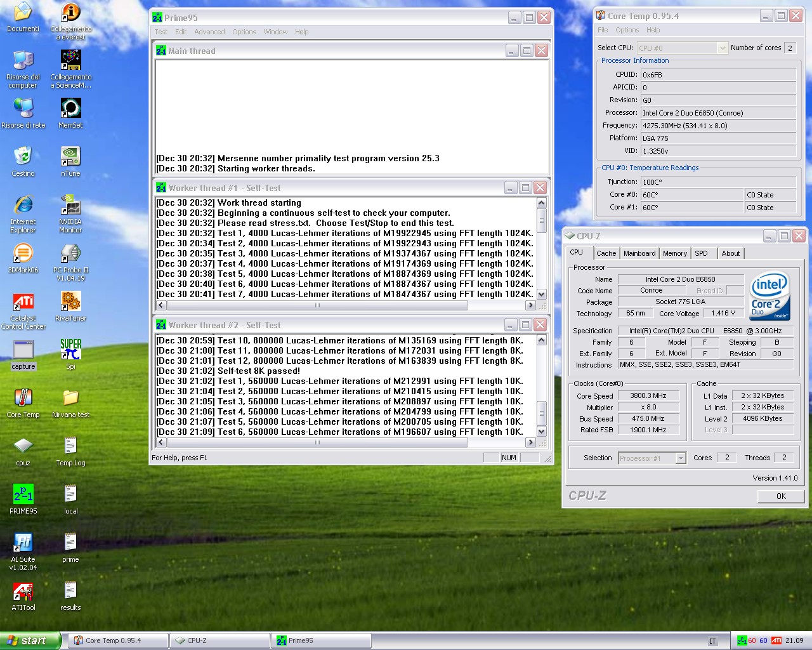
Task: Switch to CPU-Z Cache tab
Action: (606, 253)
